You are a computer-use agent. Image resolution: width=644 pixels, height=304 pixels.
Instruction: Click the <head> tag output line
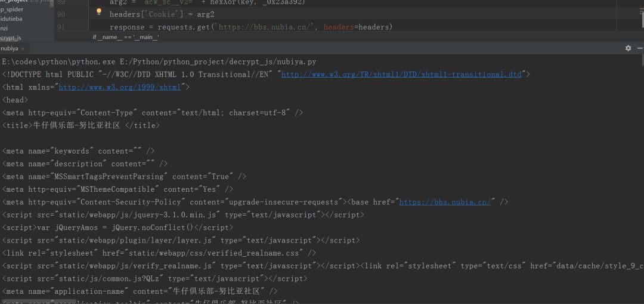(15, 100)
